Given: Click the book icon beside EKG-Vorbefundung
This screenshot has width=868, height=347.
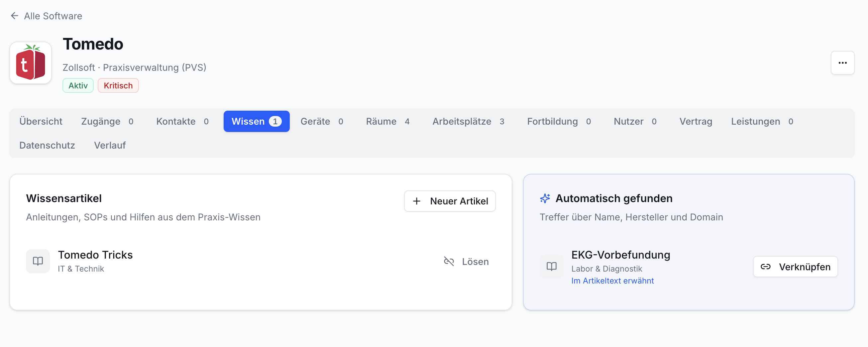Looking at the screenshot, I should [552, 267].
